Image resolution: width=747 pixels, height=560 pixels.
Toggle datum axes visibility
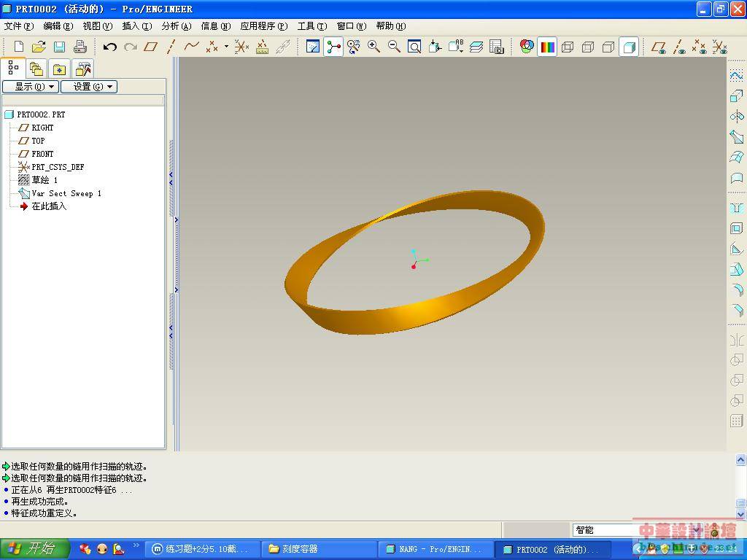679,47
